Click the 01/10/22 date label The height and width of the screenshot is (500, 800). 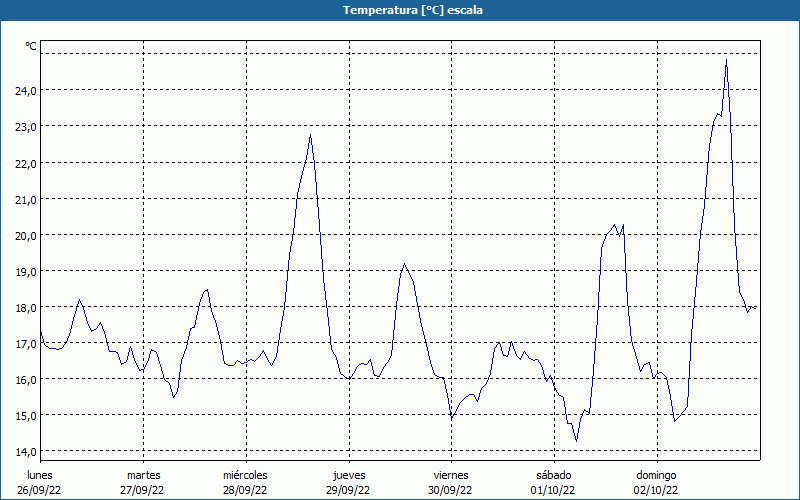tap(553, 490)
